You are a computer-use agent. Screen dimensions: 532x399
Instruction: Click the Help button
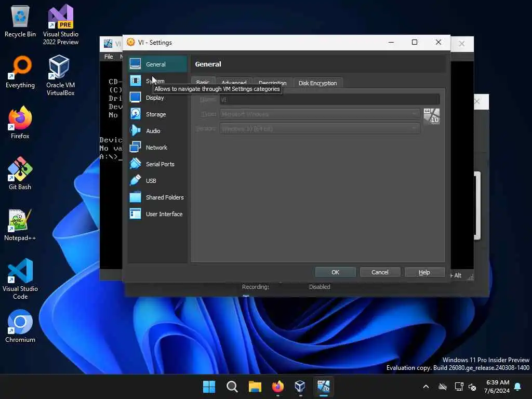(424, 272)
